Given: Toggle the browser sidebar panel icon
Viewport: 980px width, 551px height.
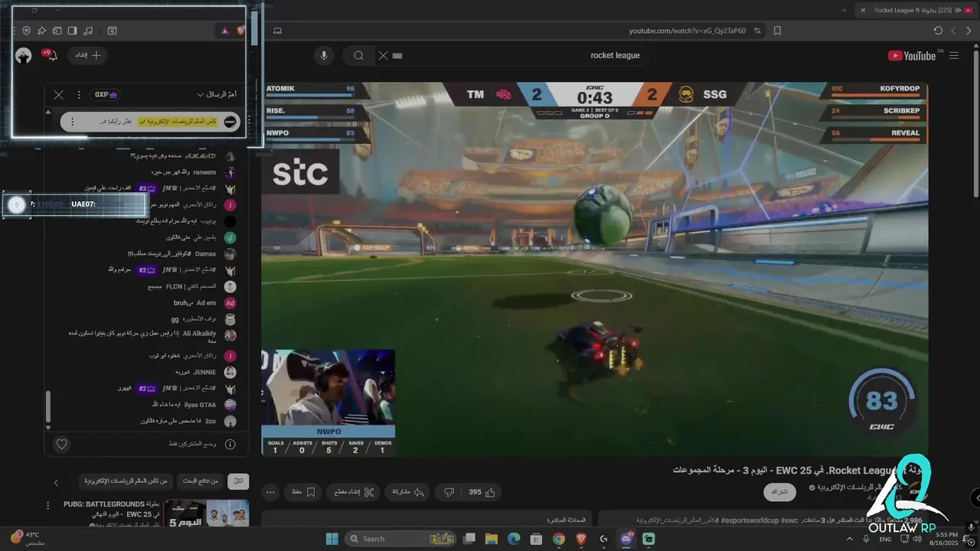Looking at the screenshot, I should tap(72, 31).
